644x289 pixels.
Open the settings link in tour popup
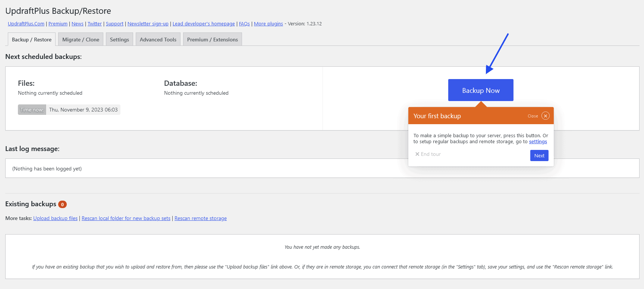(x=538, y=142)
